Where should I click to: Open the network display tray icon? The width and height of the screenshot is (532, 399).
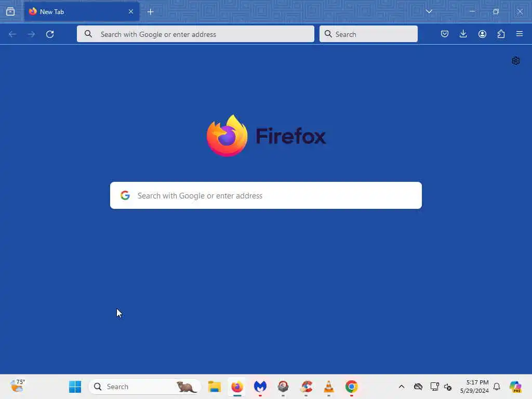[434, 387]
